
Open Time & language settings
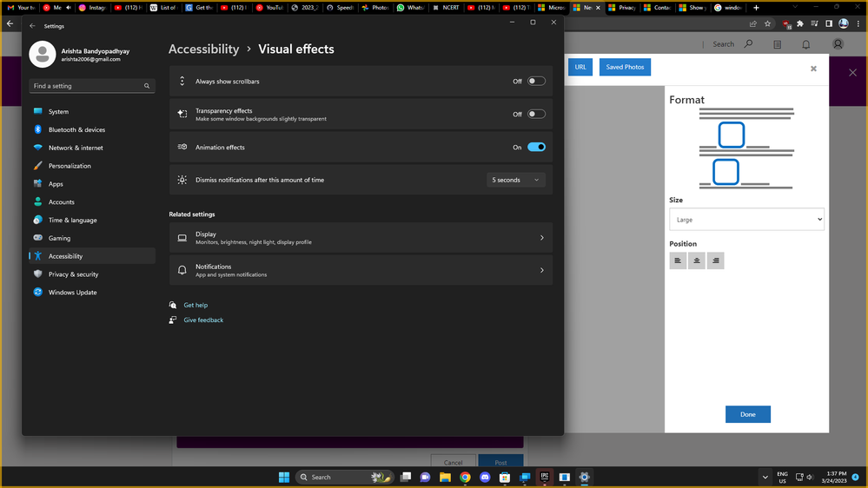[92, 220]
